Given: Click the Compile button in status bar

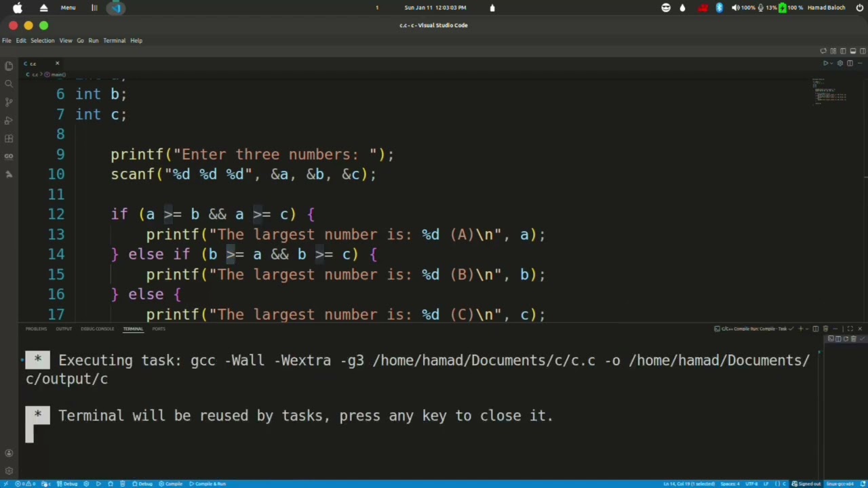Looking at the screenshot, I should pos(171,484).
